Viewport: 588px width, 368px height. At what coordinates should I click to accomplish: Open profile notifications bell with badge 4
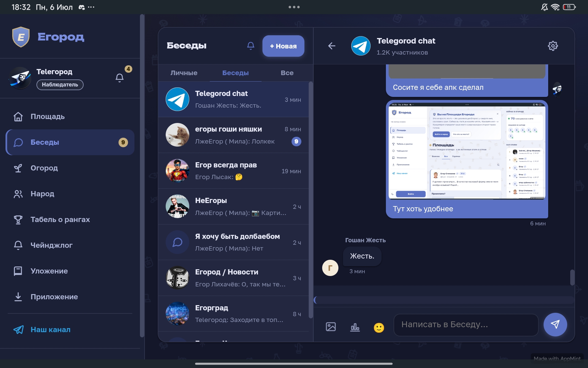coord(120,78)
